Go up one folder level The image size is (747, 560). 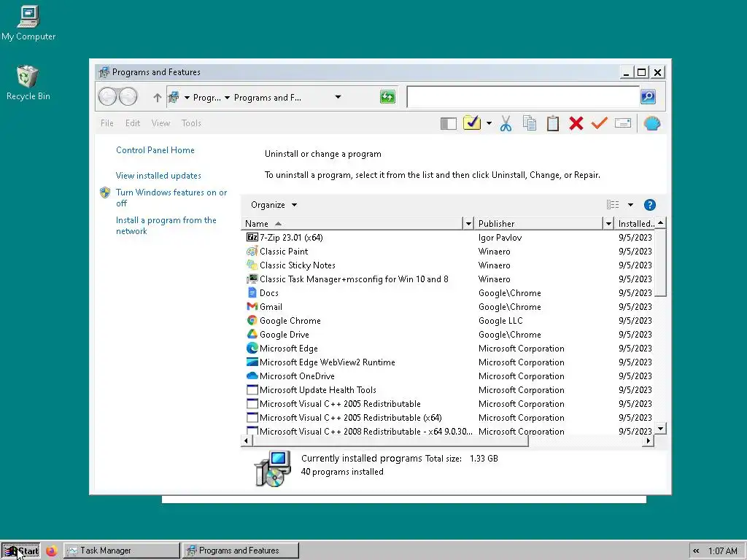[158, 97]
